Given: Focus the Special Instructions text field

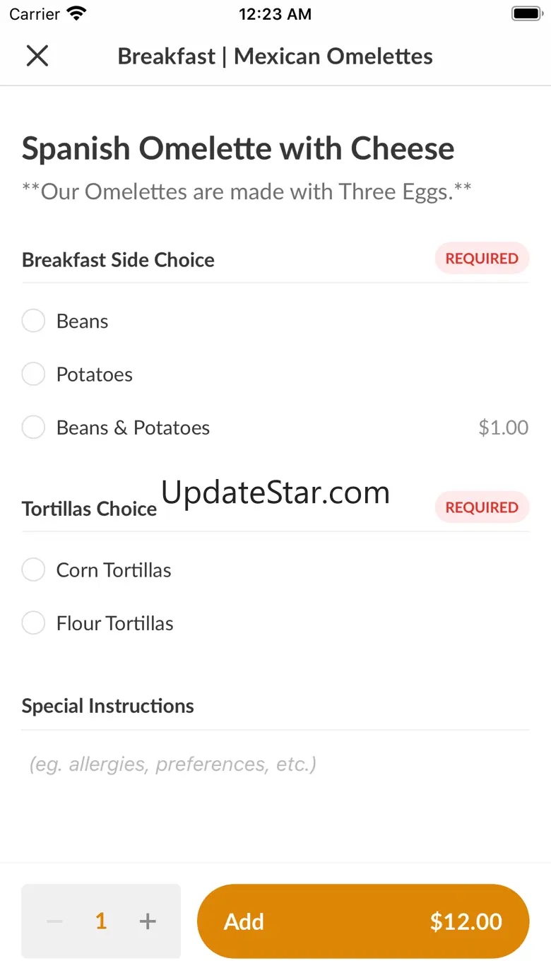Looking at the screenshot, I should tap(275, 764).
